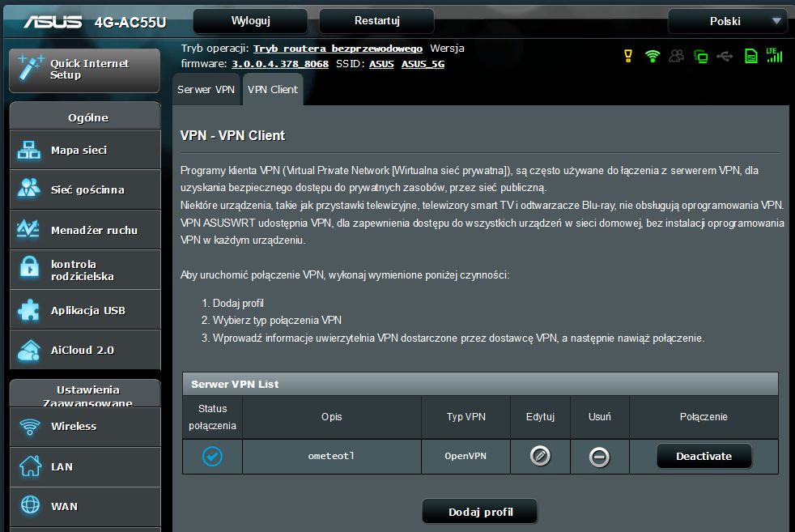Click the guest users status icon
This screenshot has width=795, height=532.
tap(676, 56)
